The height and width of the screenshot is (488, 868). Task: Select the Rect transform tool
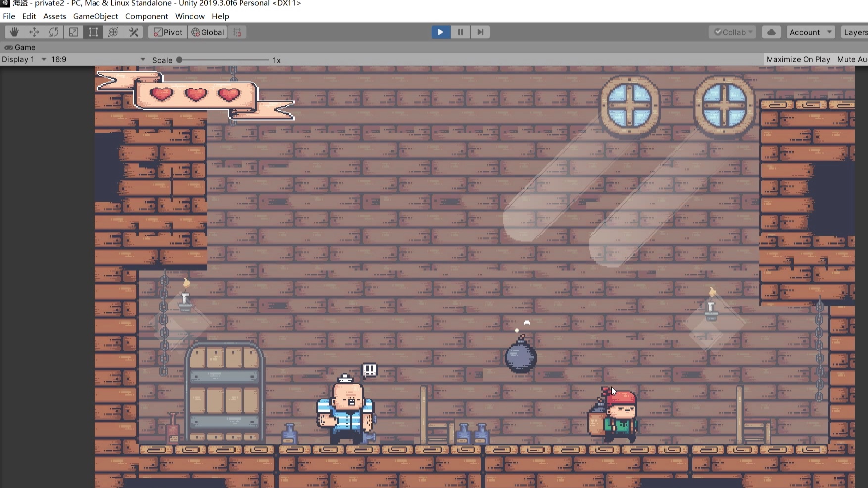tap(93, 32)
